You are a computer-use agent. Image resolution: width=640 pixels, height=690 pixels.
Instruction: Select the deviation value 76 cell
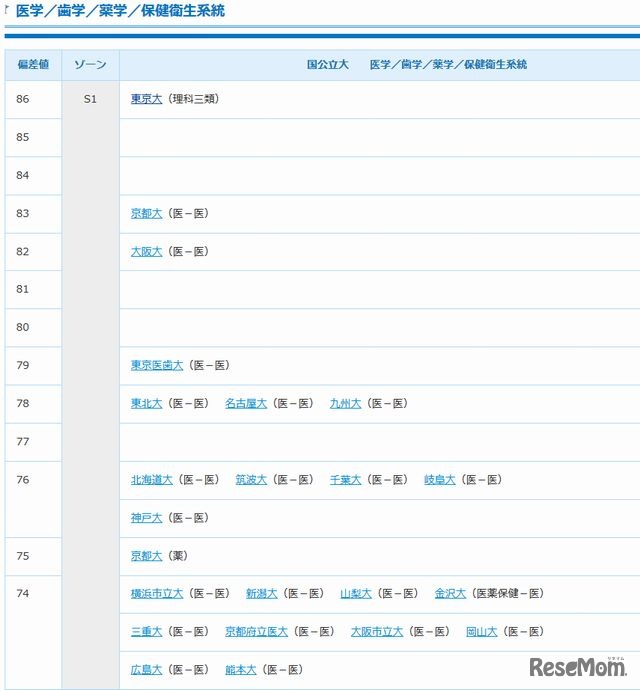tap(33, 499)
